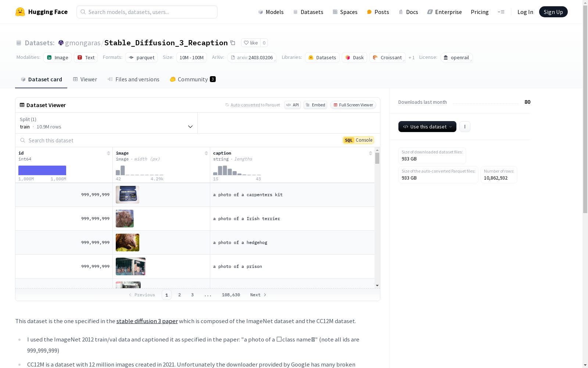Filter by Text modality tag
Screen dimensions: 588x368
coord(86,57)
